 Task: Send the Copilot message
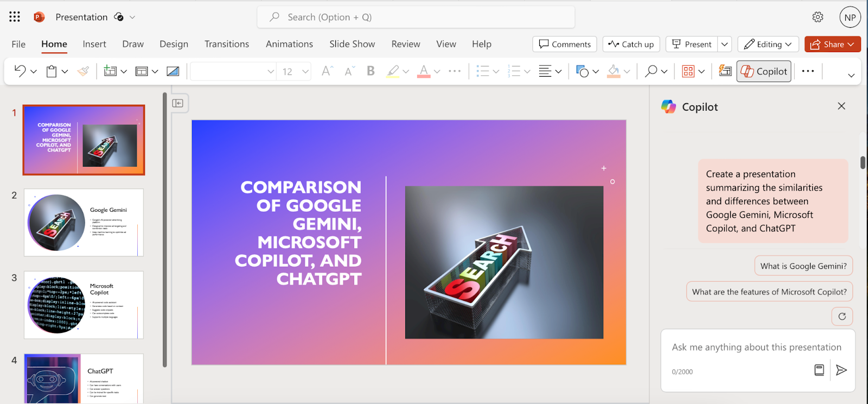pyautogui.click(x=841, y=370)
